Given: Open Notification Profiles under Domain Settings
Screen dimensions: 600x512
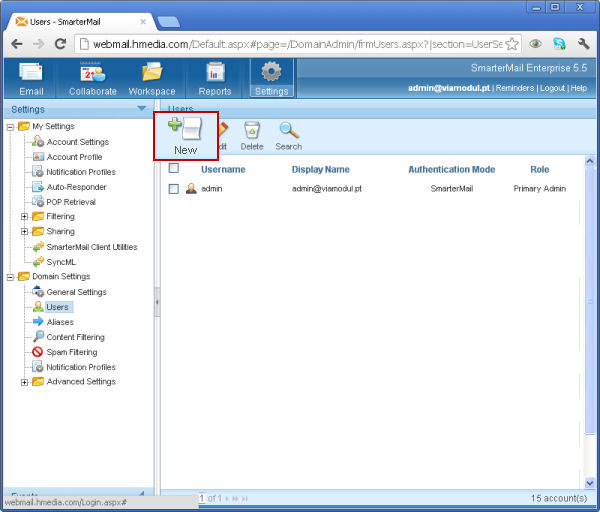Looking at the screenshot, I should [81, 367].
